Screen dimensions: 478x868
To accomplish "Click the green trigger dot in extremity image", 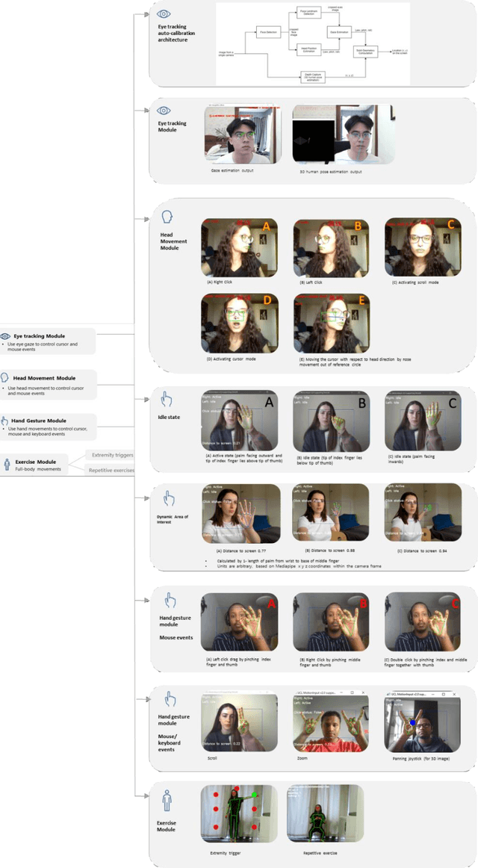I will point(255,795).
